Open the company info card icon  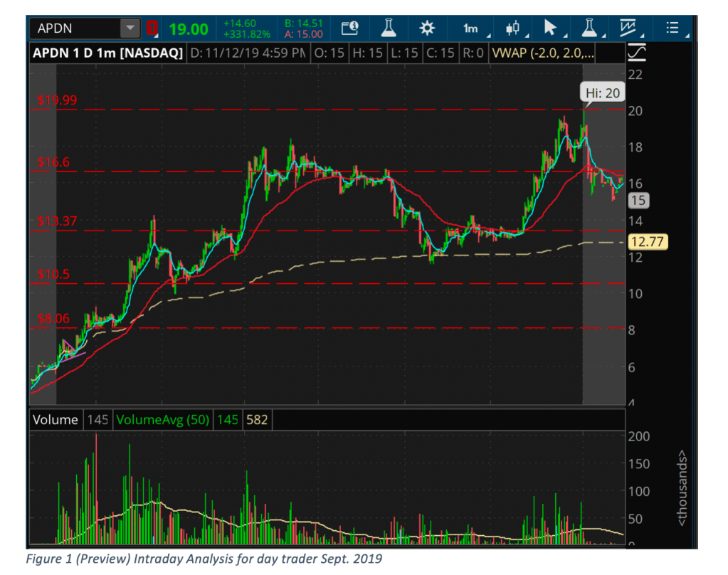349,28
